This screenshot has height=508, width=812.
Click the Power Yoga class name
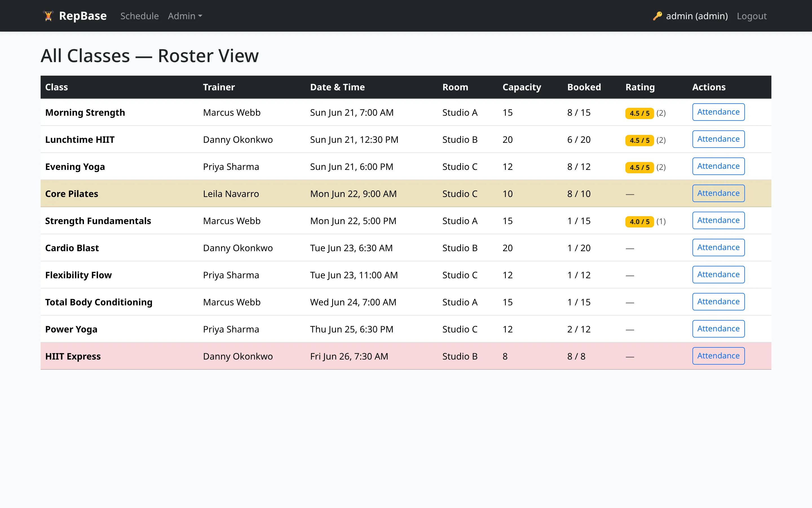pyautogui.click(x=71, y=329)
